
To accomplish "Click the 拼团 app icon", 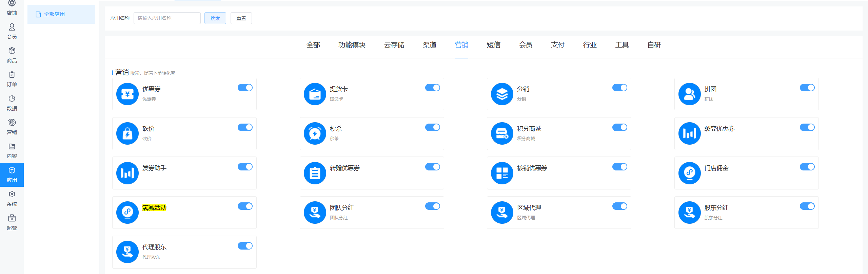I will pyautogui.click(x=690, y=94).
